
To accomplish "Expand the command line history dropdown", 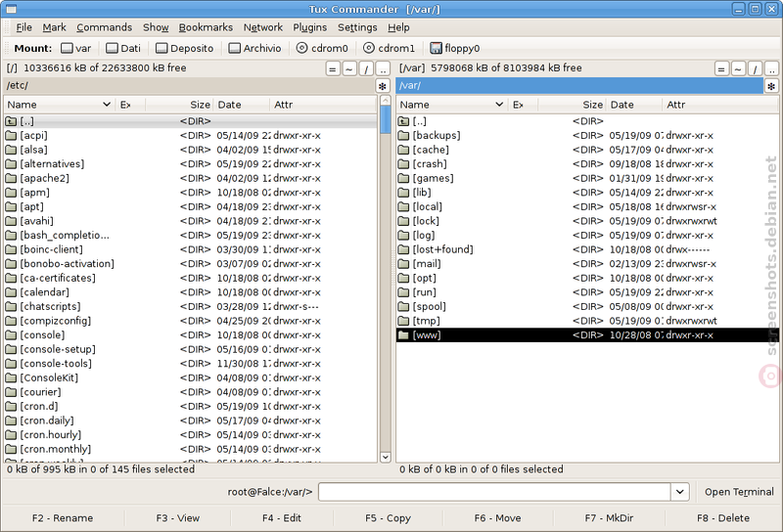I will pos(679,492).
